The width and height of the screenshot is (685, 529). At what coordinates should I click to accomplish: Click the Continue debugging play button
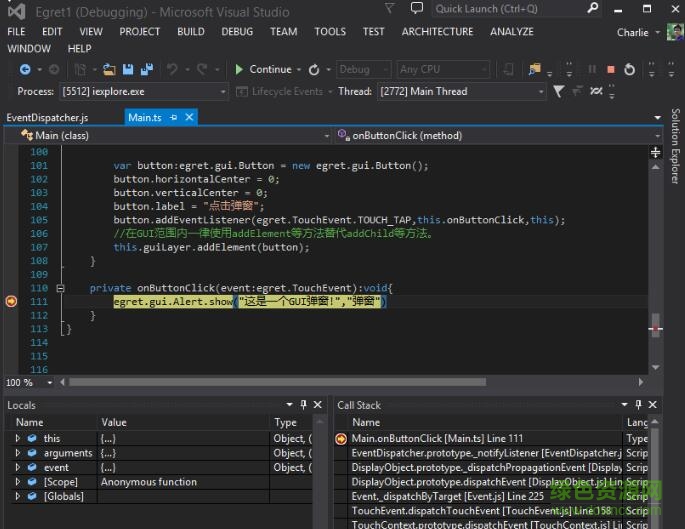240,70
